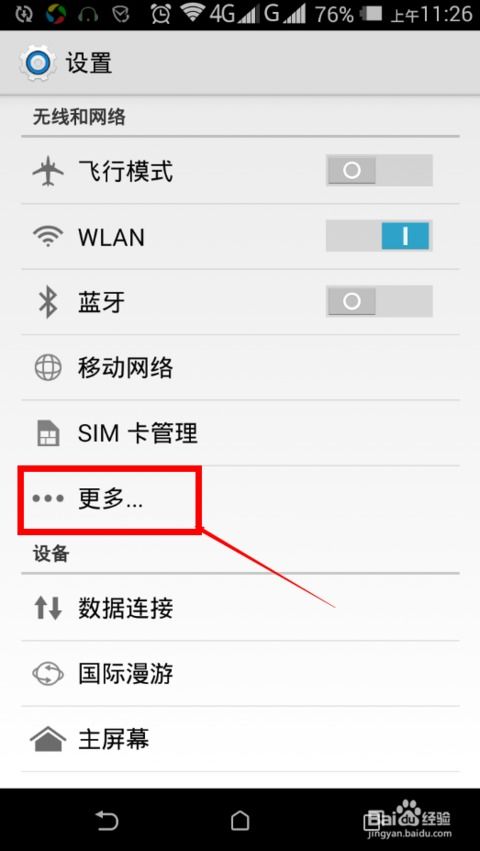The image size is (480, 851).
Task: Tap the airplane icon for 飞行模式
Action: [x=48, y=171]
